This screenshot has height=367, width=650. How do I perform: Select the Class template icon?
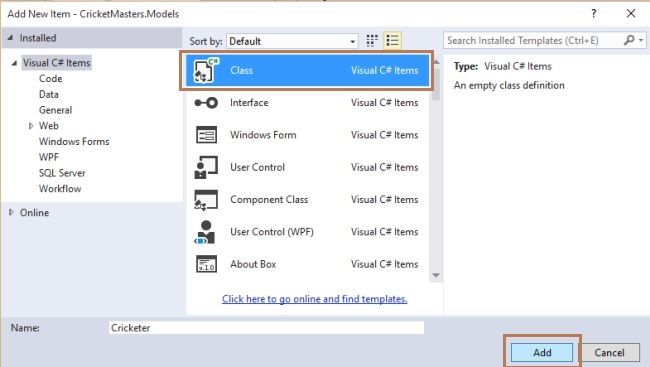coord(206,70)
